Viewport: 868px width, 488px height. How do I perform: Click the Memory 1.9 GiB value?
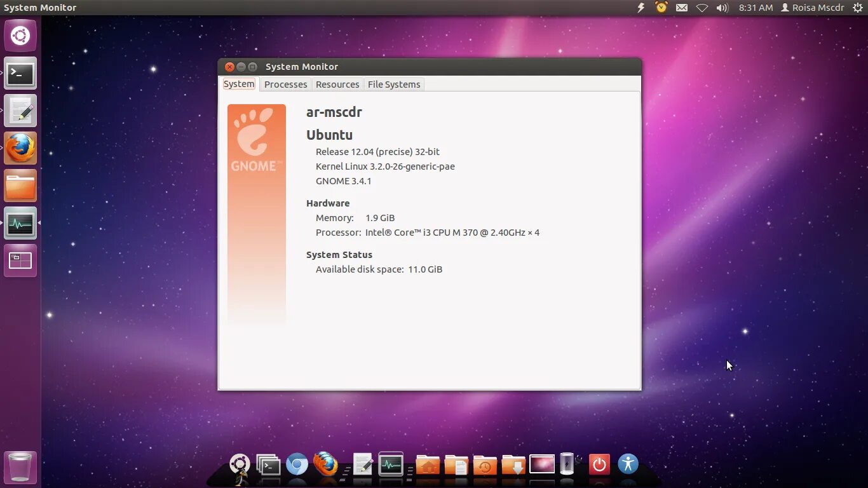pos(380,218)
